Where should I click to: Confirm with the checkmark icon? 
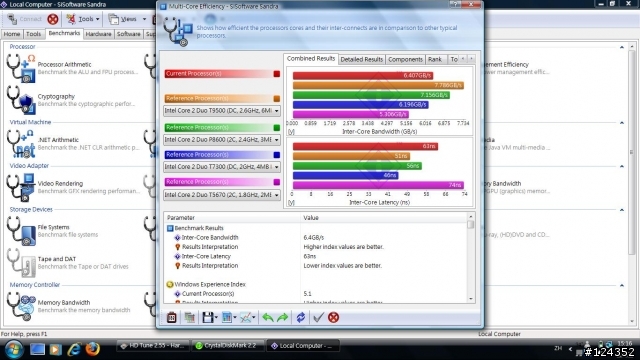pyautogui.click(x=318, y=318)
